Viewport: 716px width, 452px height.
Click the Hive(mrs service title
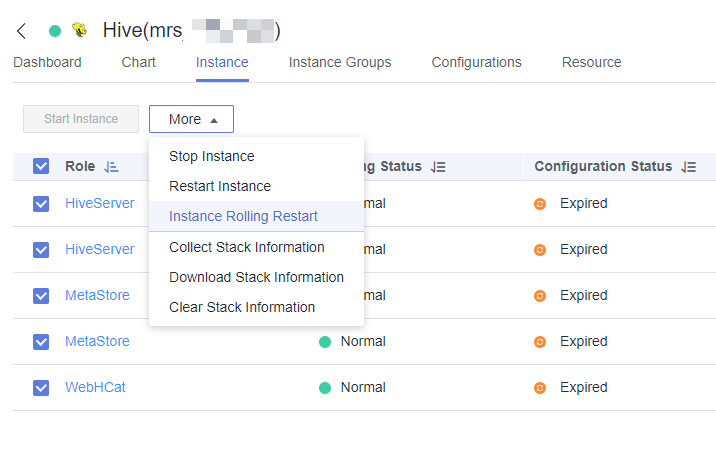[142, 31]
